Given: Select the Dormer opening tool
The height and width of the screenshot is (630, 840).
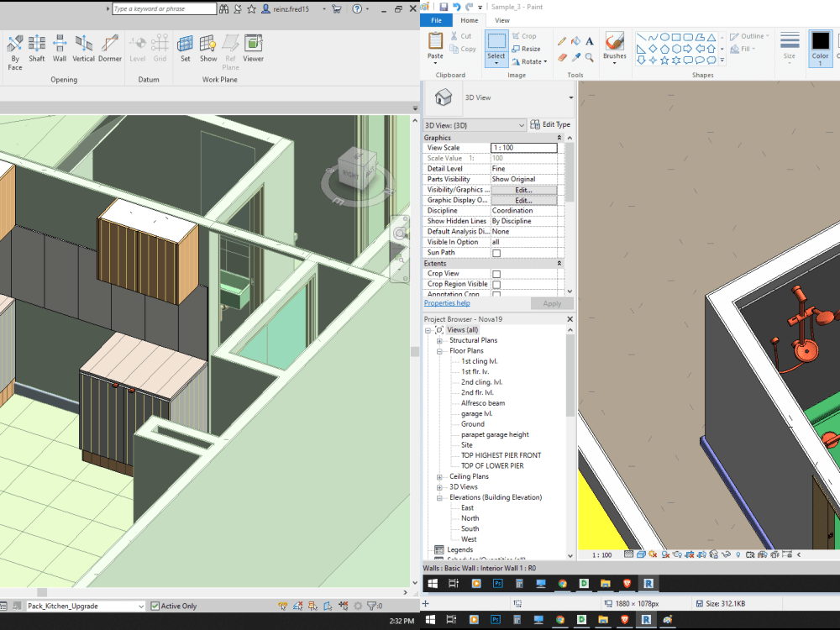Looking at the screenshot, I should tap(110, 48).
